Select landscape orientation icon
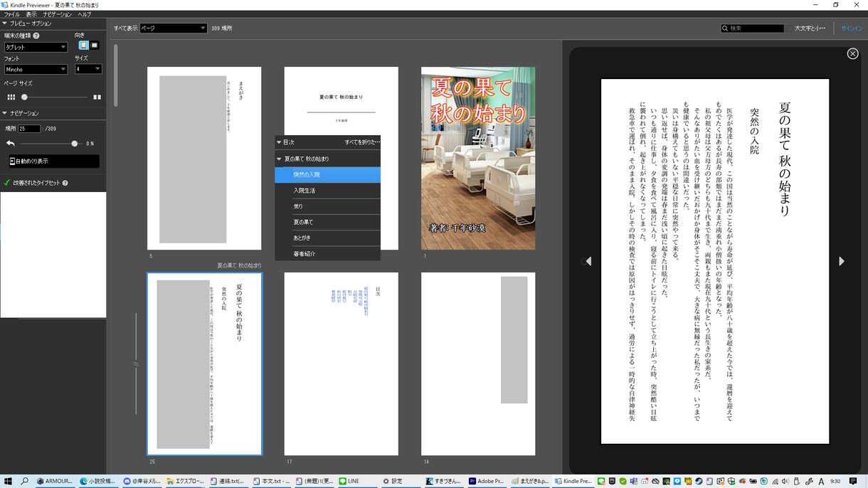The width and height of the screenshot is (868, 488). click(x=95, y=46)
